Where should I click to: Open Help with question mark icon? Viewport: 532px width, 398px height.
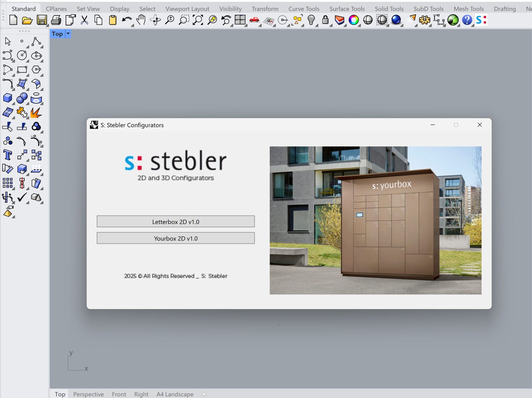(467, 20)
